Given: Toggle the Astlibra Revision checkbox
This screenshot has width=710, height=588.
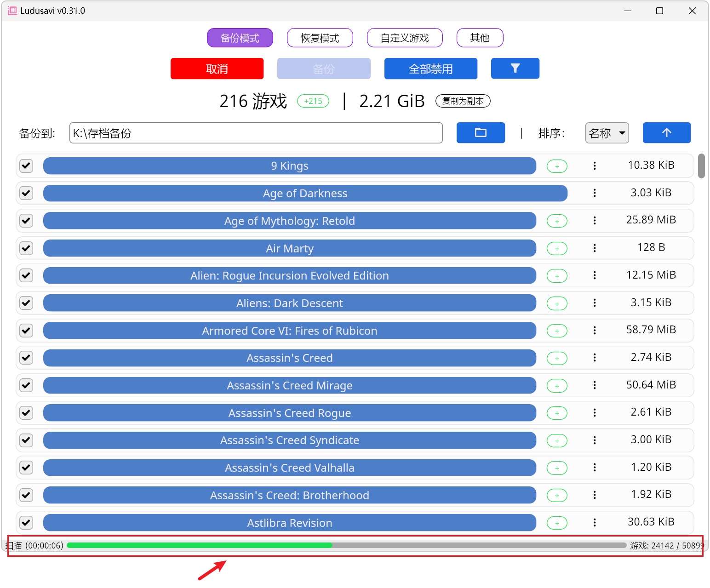Looking at the screenshot, I should coord(27,523).
